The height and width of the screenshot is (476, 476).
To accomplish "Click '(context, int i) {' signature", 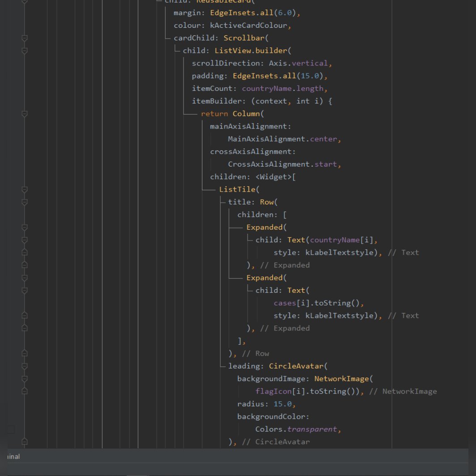I will click(292, 101).
